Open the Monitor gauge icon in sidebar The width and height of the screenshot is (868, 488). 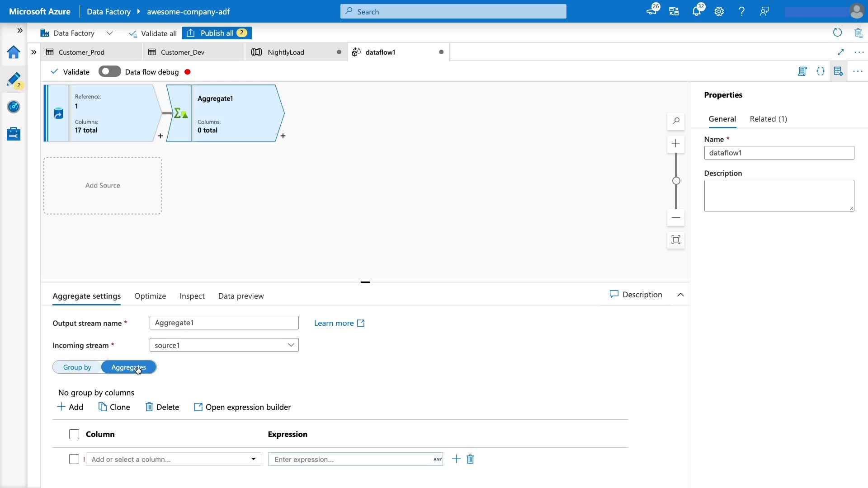(14, 107)
